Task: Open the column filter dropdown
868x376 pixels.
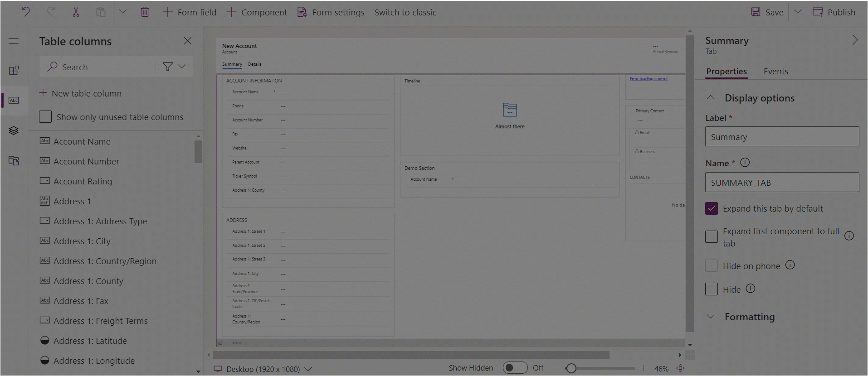Action: (x=174, y=67)
